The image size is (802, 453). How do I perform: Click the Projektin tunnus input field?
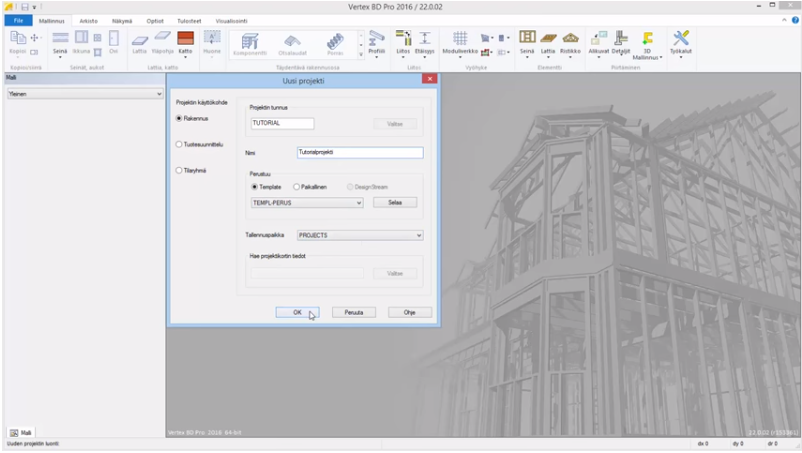[x=282, y=124]
